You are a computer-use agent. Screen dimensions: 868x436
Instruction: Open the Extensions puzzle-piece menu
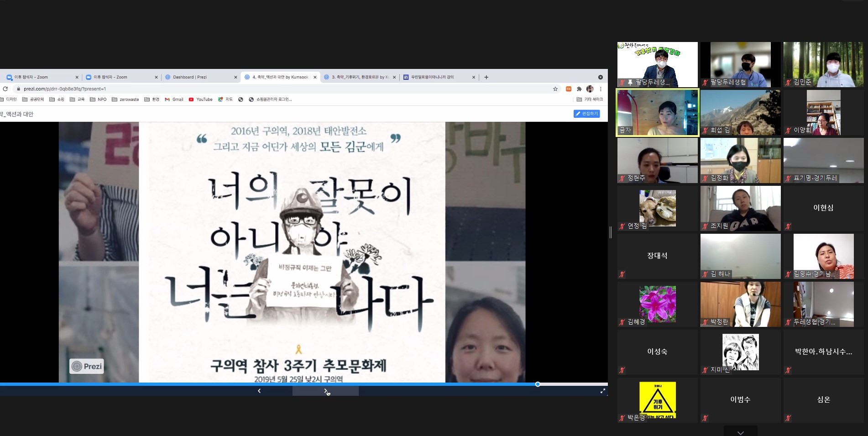pos(579,89)
